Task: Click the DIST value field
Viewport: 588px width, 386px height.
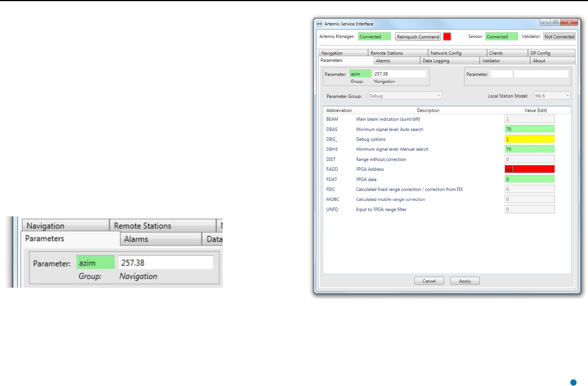Action: tap(530, 159)
